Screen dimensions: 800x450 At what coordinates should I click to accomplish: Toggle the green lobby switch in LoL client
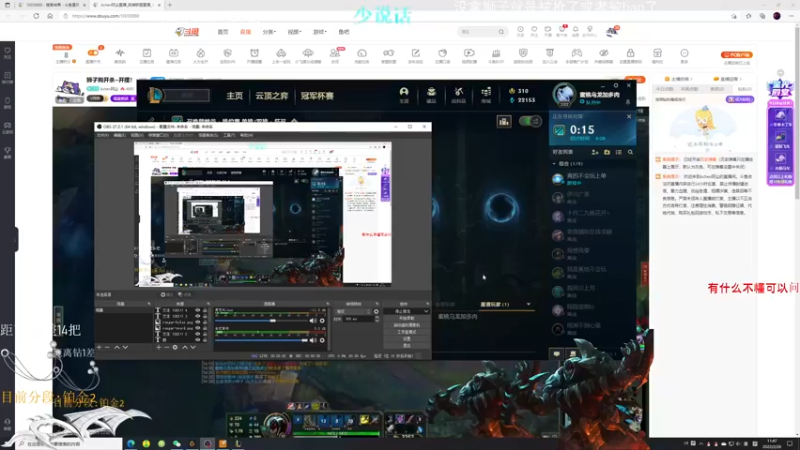[530, 121]
